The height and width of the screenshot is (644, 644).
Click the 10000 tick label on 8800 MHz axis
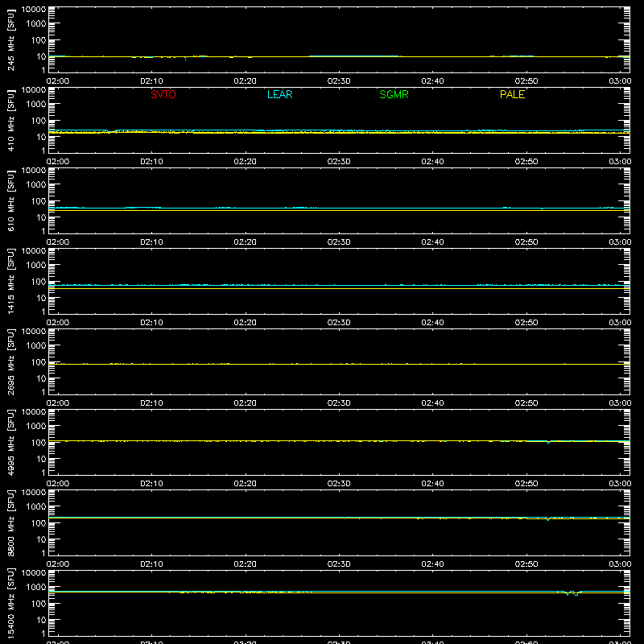click(34, 493)
